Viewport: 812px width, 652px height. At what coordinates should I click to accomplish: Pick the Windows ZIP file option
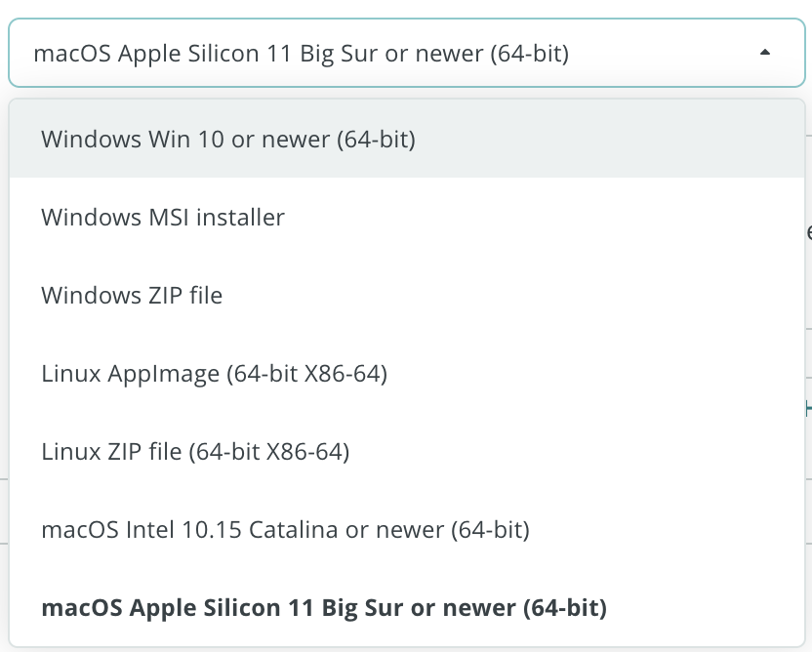(x=132, y=295)
